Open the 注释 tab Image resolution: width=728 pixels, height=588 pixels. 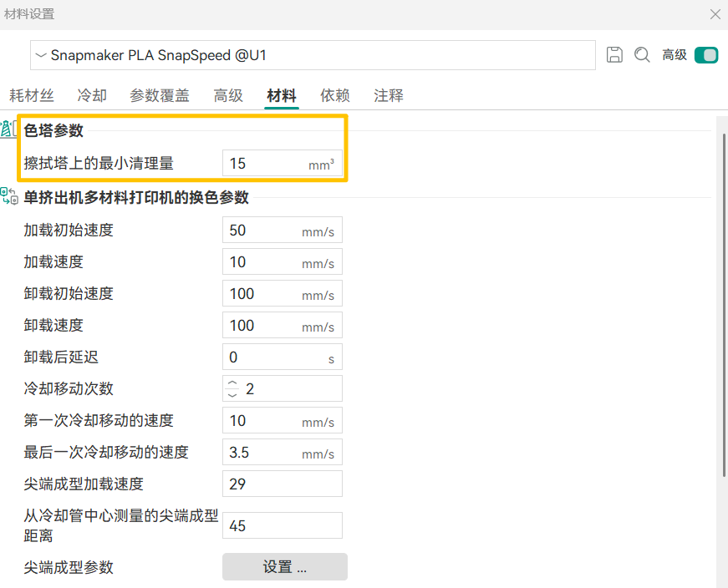[389, 95]
